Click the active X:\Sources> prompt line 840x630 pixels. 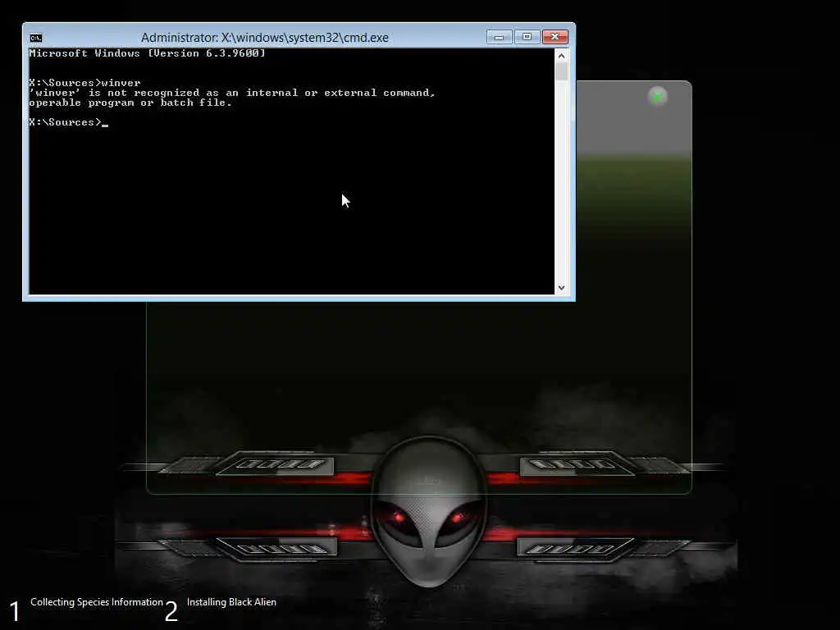[69, 122]
